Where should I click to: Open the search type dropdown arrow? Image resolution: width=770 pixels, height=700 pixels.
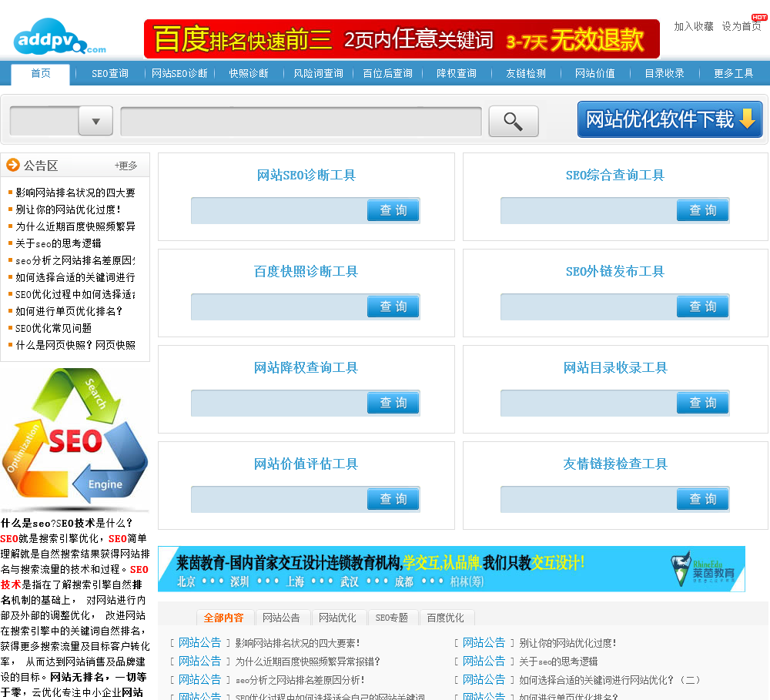(95, 121)
